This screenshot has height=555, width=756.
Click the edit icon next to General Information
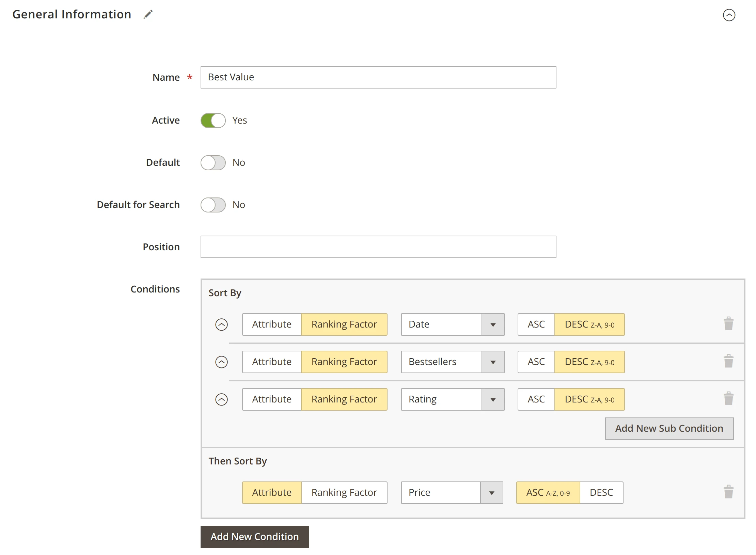coord(148,15)
